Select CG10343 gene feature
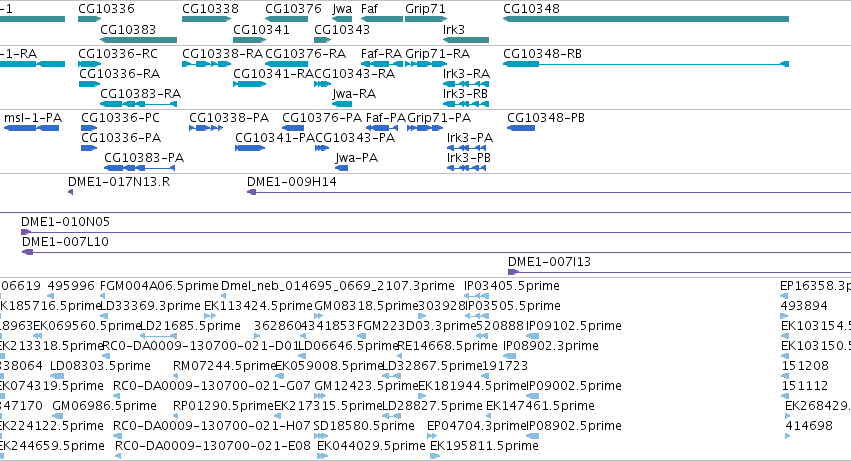 [x=322, y=40]
